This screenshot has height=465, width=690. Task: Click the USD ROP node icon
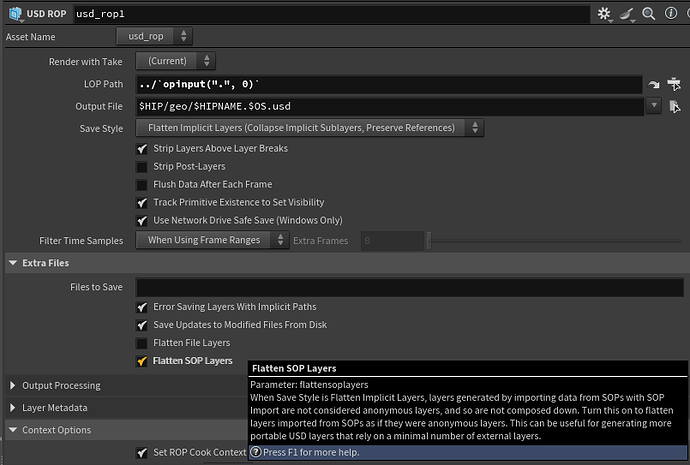click(x=16, y=14)
